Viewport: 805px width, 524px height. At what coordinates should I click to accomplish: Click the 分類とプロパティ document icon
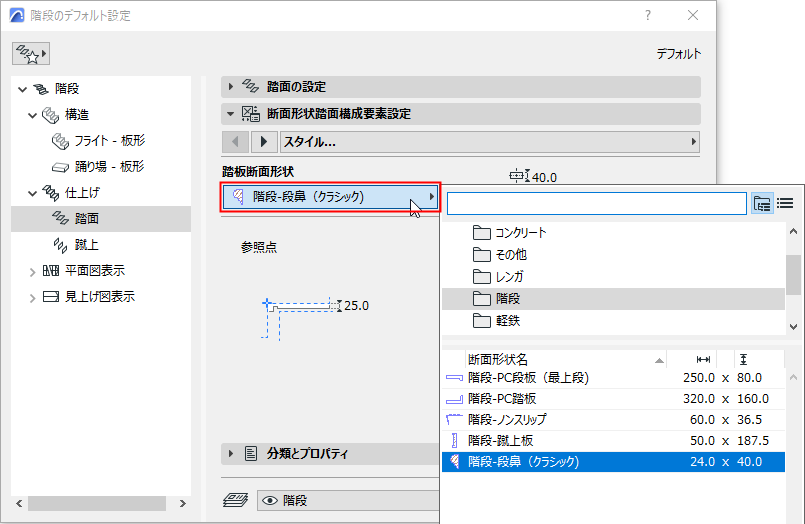[251, 454]
